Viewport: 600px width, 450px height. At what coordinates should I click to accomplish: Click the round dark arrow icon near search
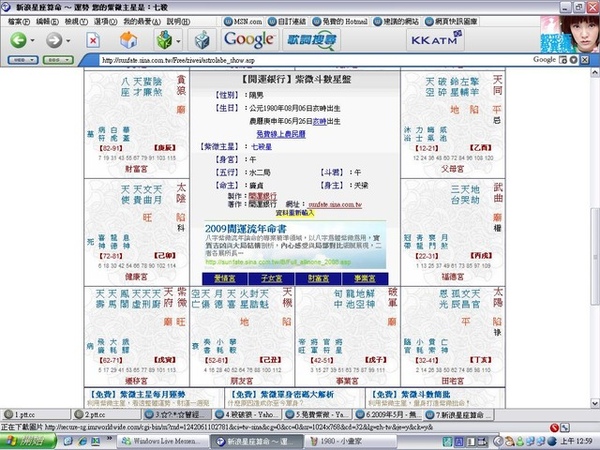click(573, 60)
